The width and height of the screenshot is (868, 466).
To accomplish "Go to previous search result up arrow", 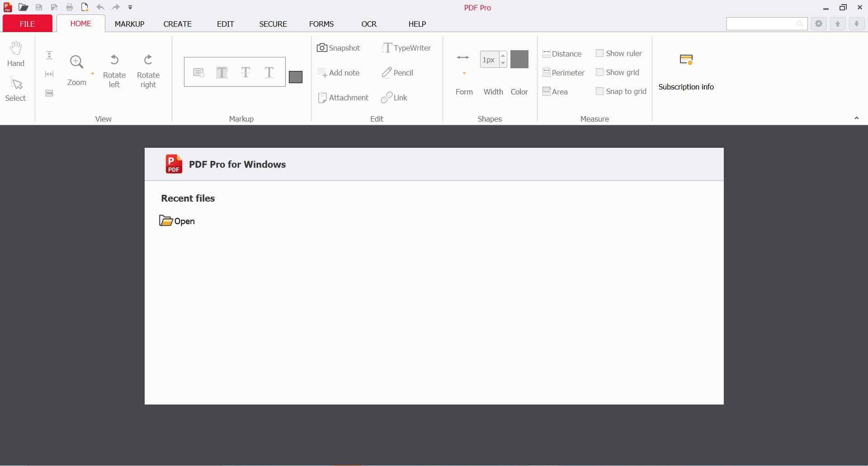I will [x=838, y=24].
